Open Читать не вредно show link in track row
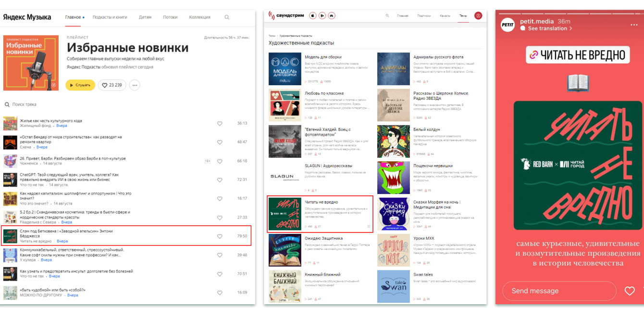The height and width of the screenshot is (322, 644). pos(36,241)
